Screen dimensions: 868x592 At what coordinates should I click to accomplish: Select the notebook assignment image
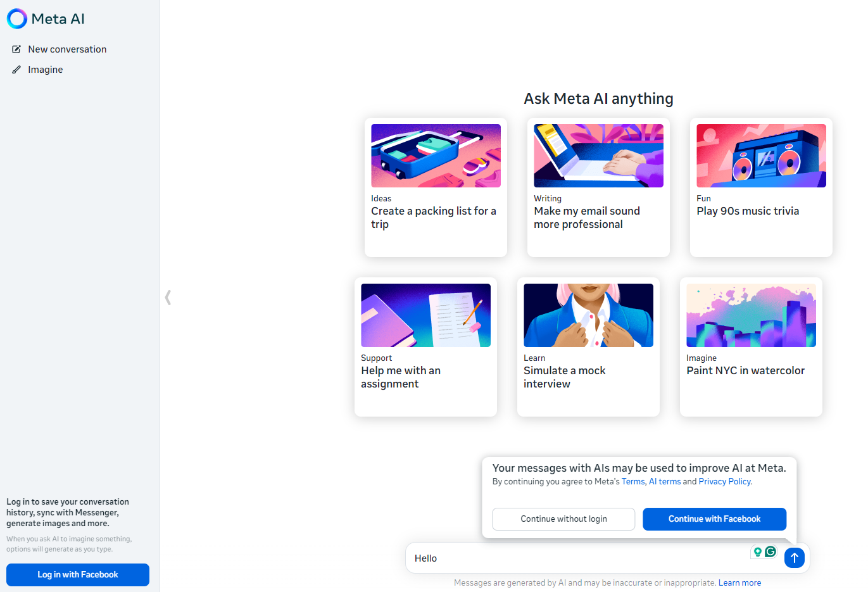(425, 315)
